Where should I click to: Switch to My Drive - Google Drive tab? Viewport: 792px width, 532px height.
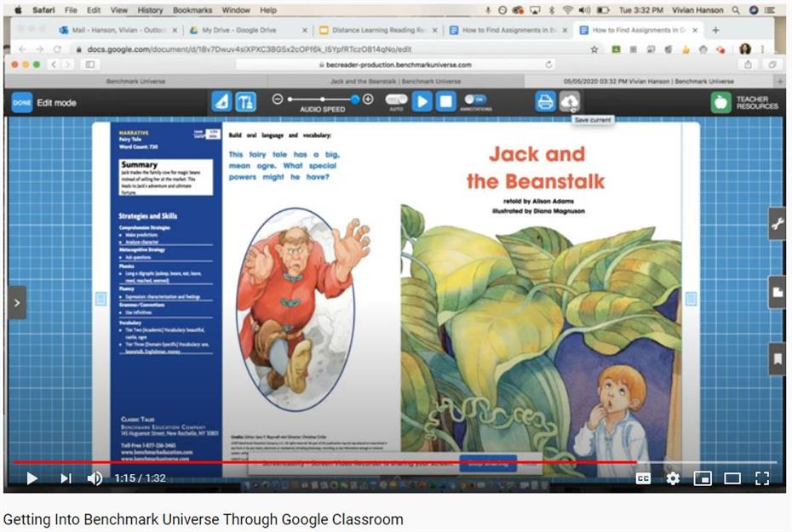pos(248,31)
